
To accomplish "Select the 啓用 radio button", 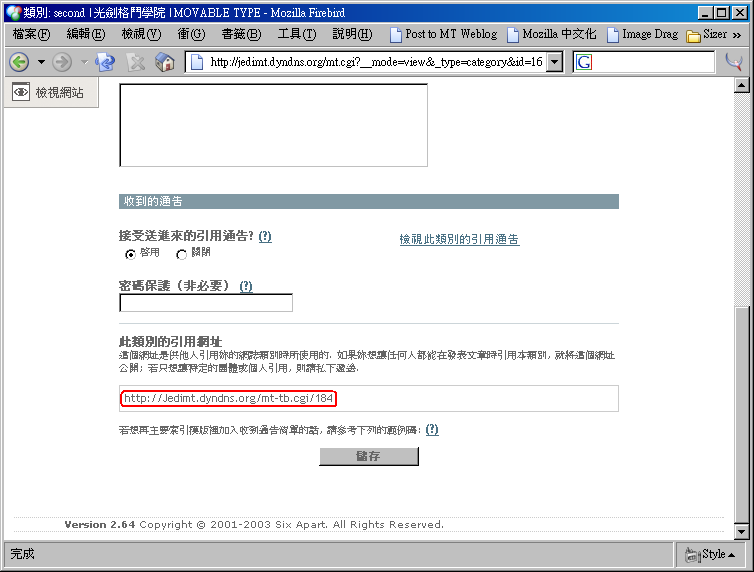I will (130, 254).
